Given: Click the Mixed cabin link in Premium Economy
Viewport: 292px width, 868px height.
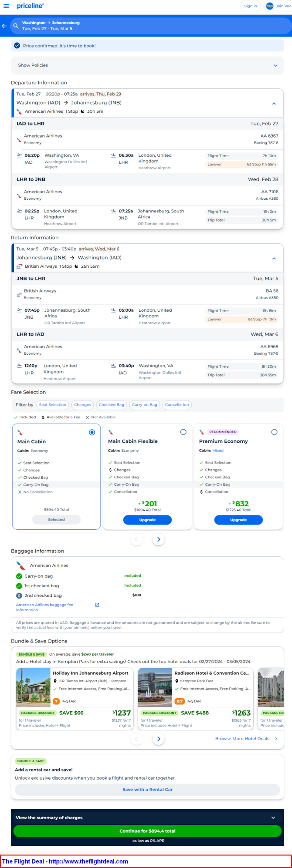Looking at the screenshot, I should 218,451.
